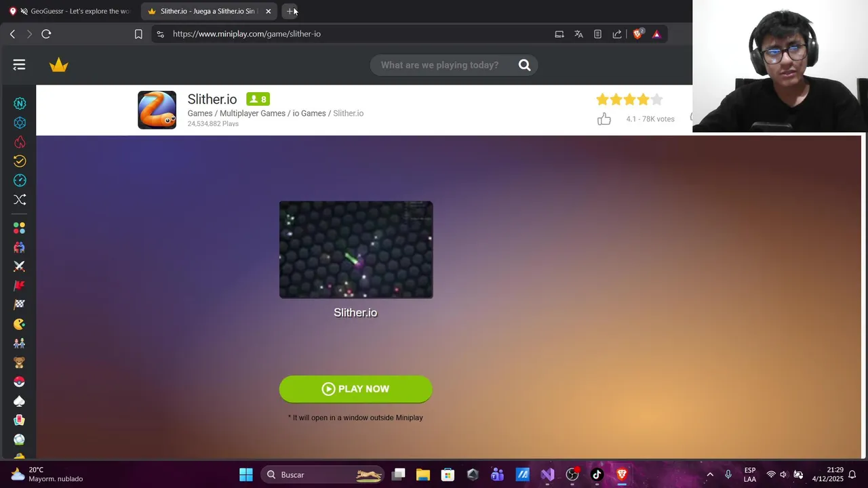Click the taskbar Buscar search box
This screenshot has width=868, height=488.
(323, 474)
